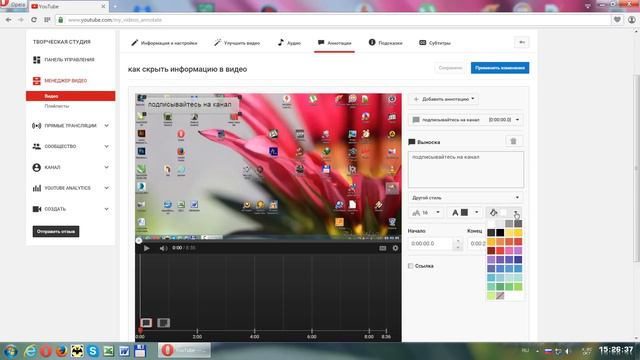Click the save floppy icon in the taskbar
Viewport: 640px width, 360px height.
[x=140, y=351]
